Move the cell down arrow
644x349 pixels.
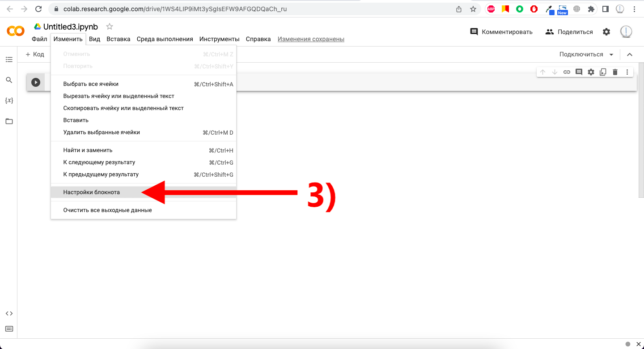555,72
